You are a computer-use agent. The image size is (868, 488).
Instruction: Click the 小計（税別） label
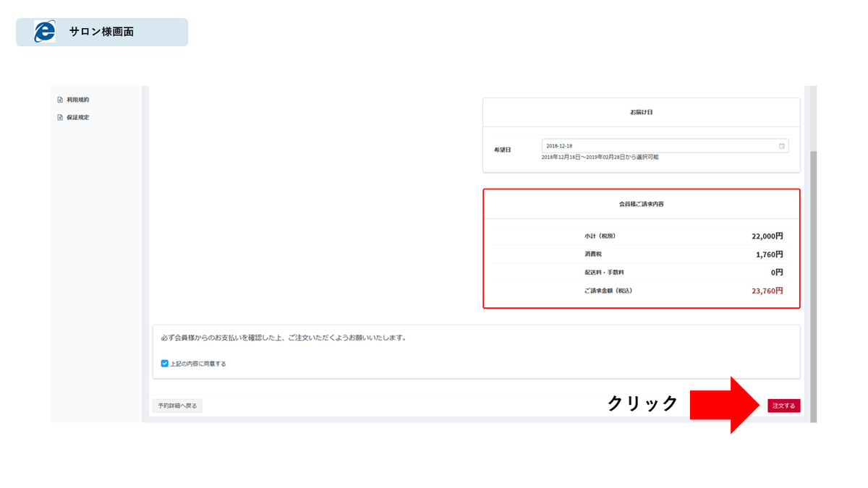point(600,236)
